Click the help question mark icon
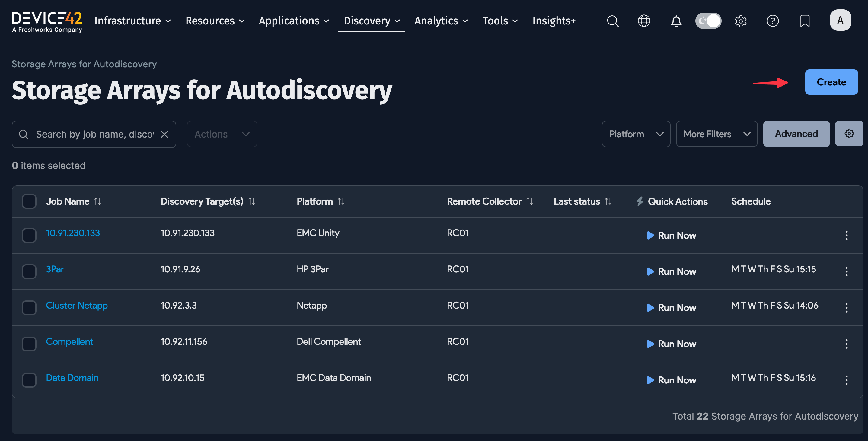The height and width of the screenshot is (441, 868). coord(773,21)
